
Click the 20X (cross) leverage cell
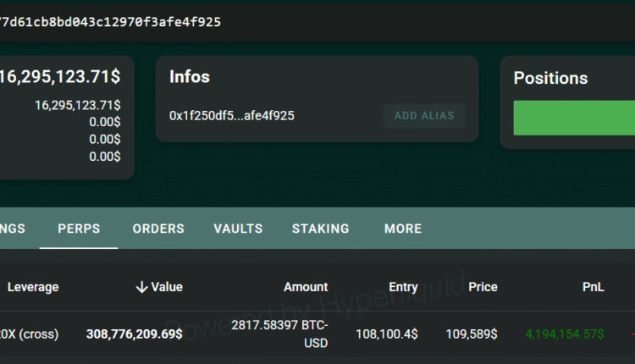click(30, 334)
